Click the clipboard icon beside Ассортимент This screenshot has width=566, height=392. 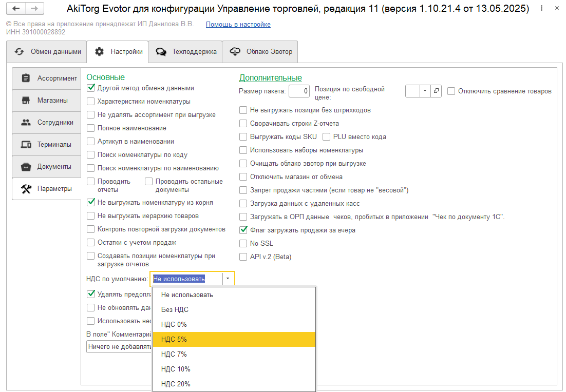[x=26, y=79]
